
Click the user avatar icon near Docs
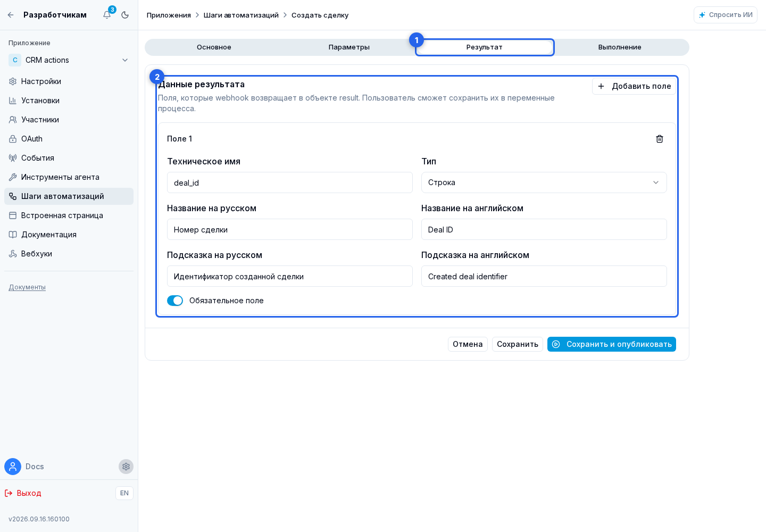[13, 467]
